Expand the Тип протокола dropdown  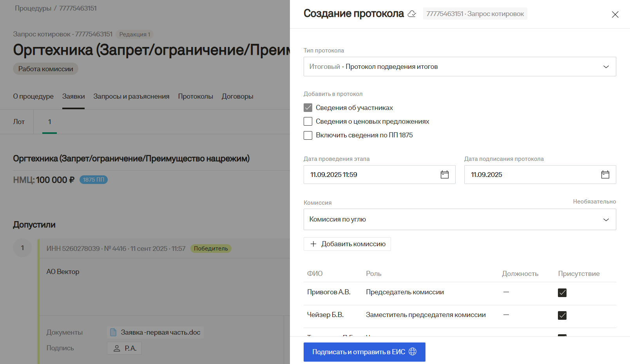coord(606,67)
